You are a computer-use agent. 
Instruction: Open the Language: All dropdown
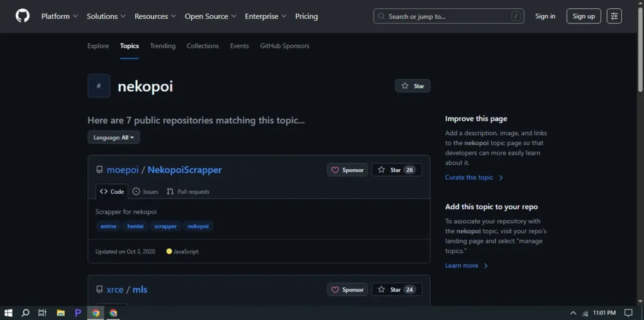[114, 137]
